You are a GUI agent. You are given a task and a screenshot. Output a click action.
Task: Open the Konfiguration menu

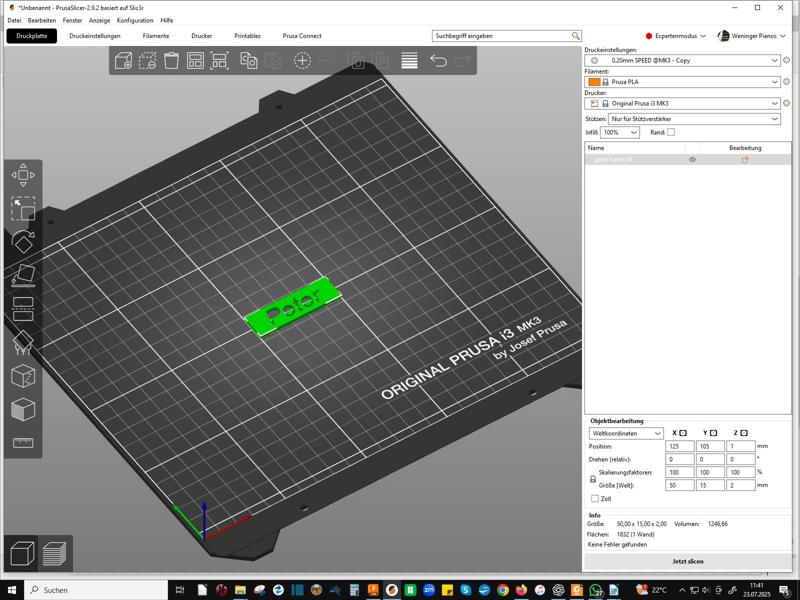click(135, 20)
